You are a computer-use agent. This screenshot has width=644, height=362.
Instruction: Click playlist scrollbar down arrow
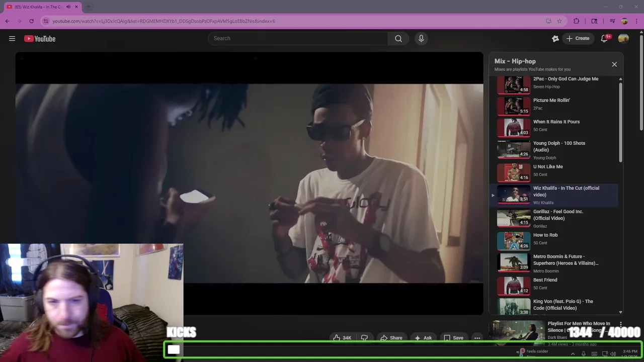pyautogui.click(x=620, y=312)
